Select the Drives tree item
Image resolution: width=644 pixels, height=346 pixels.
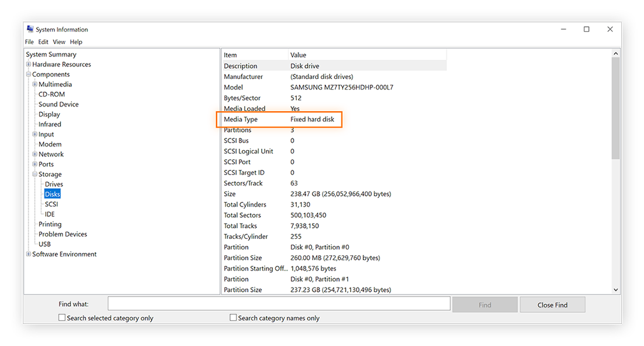click(53, 184)
